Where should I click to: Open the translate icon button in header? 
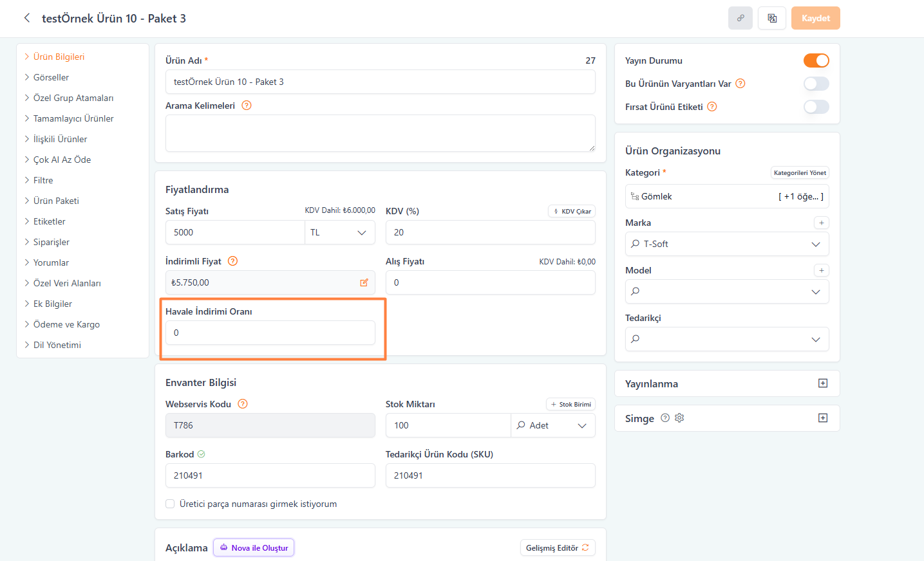[x=772, y=18]
